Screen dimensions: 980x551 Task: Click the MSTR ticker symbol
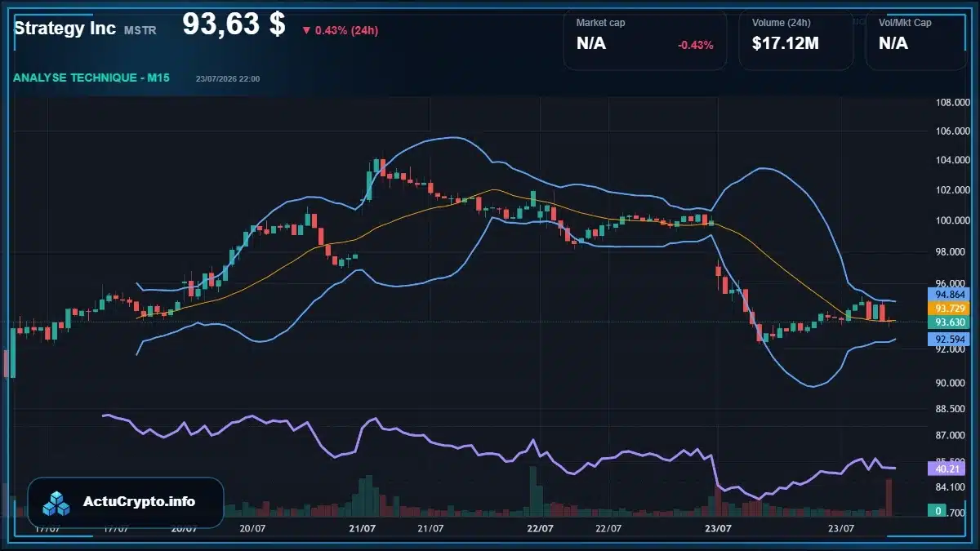[140, 30]
